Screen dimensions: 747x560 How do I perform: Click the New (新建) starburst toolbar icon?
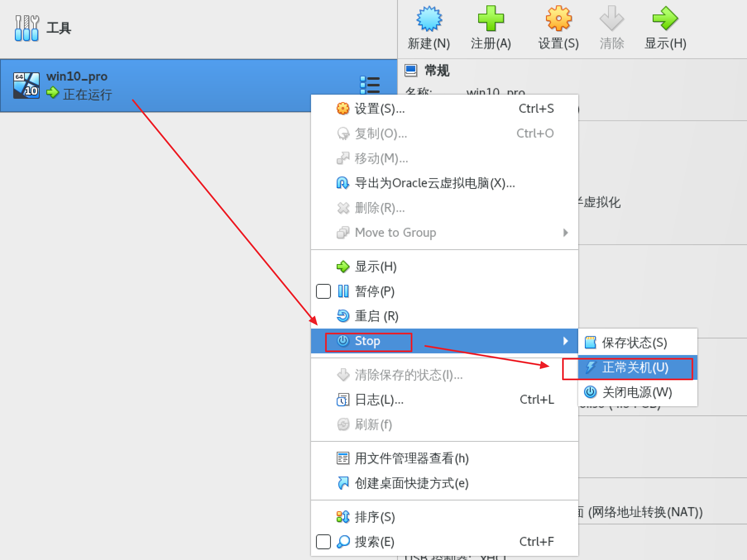pos(429,19)
